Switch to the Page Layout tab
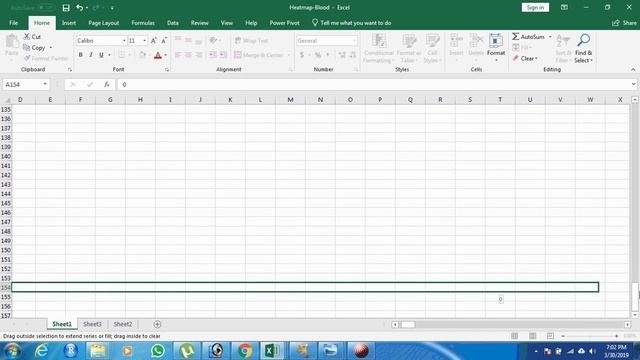 [x=104, y=23]
